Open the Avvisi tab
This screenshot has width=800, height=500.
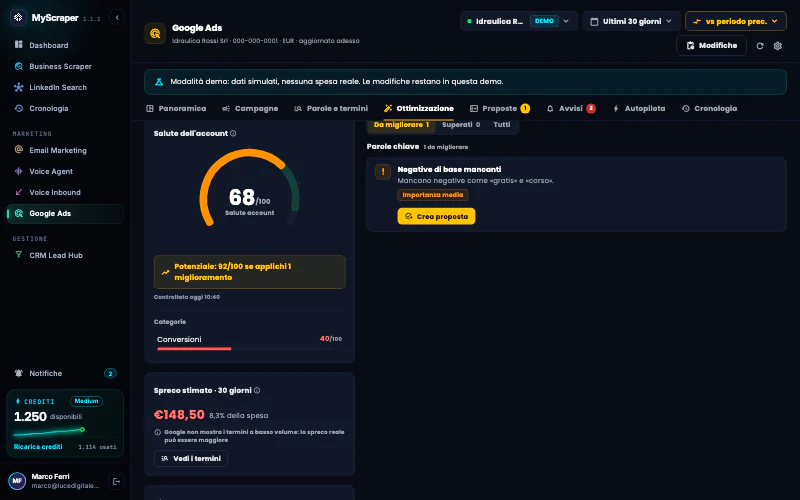[x=571, y=108]
